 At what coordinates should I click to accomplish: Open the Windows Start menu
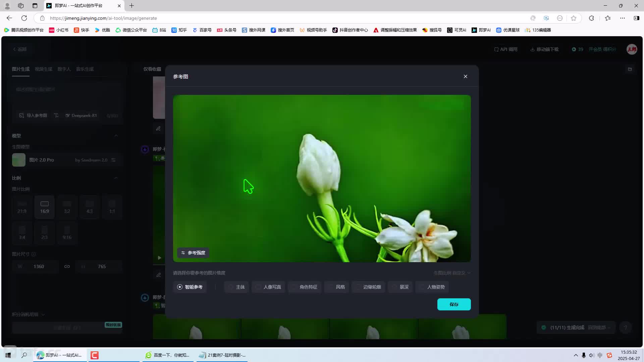(x=8, y=355)
